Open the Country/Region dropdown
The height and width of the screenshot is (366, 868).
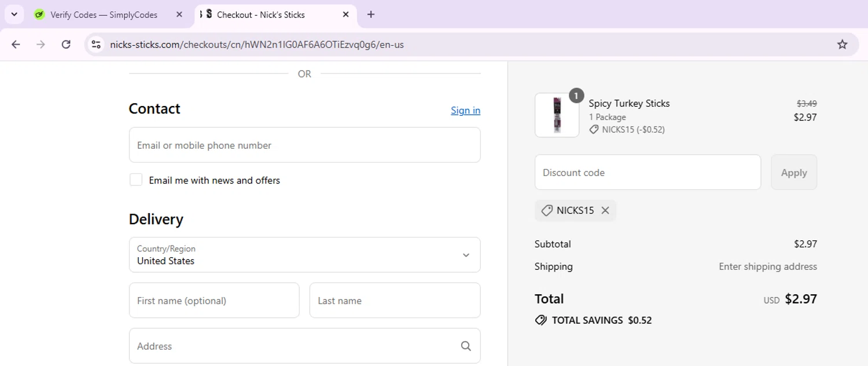pos(304,255)
